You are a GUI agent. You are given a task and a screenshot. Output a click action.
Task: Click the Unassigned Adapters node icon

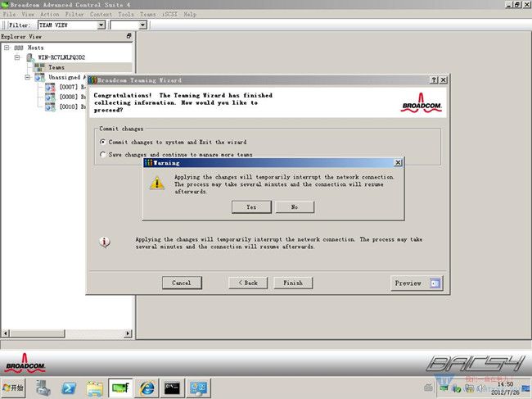40,77
